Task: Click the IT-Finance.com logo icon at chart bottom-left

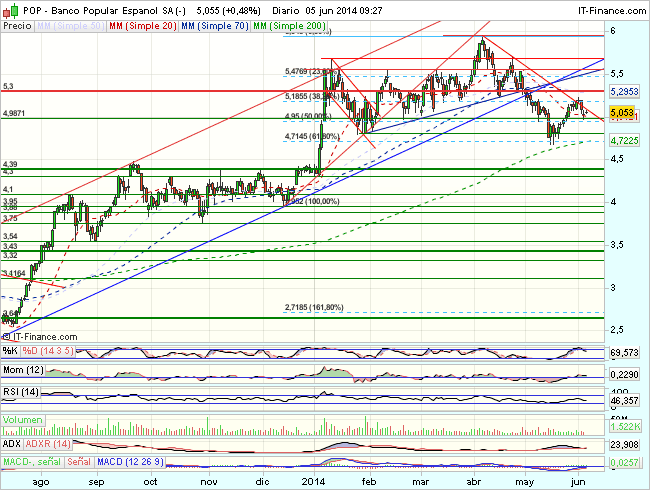Action: (x=6, y=338)
